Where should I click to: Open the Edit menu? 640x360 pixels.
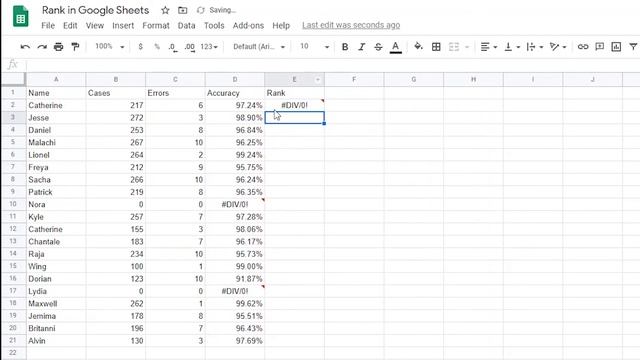[x=70, y=25]
